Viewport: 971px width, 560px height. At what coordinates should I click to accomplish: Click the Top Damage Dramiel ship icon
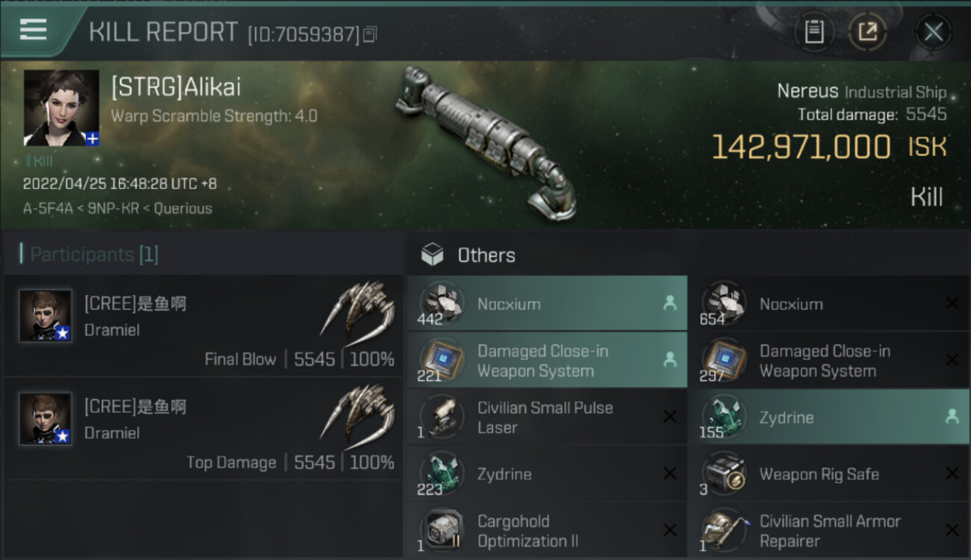pos(358,411)
